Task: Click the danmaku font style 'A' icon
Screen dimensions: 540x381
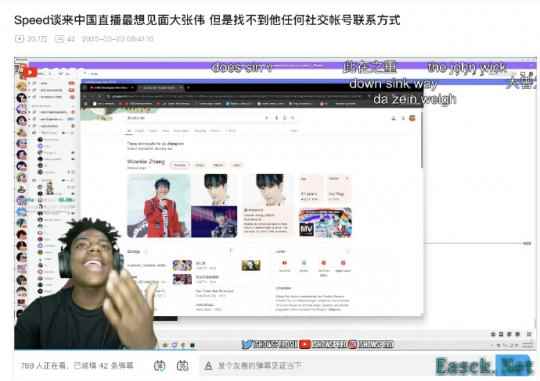Action: click(x=208, y=366)
